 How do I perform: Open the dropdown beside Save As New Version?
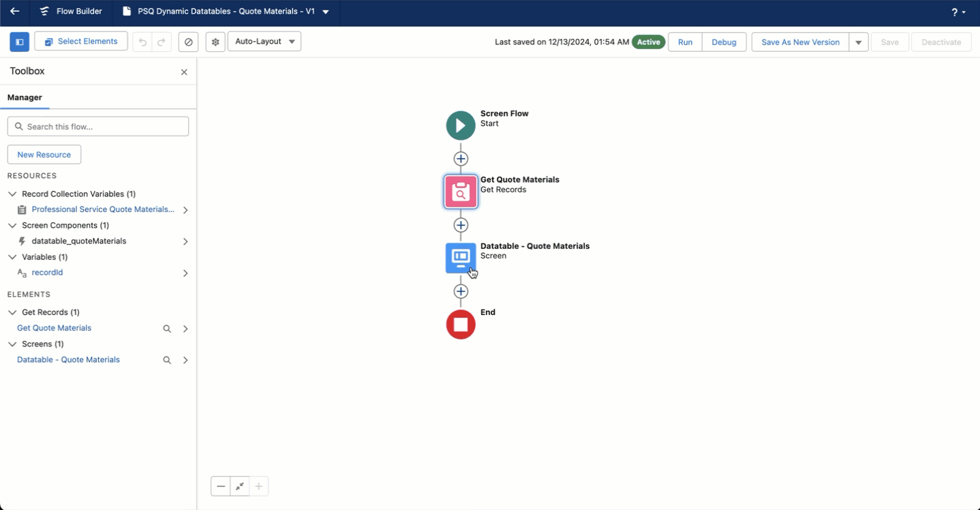coord(859,42)
